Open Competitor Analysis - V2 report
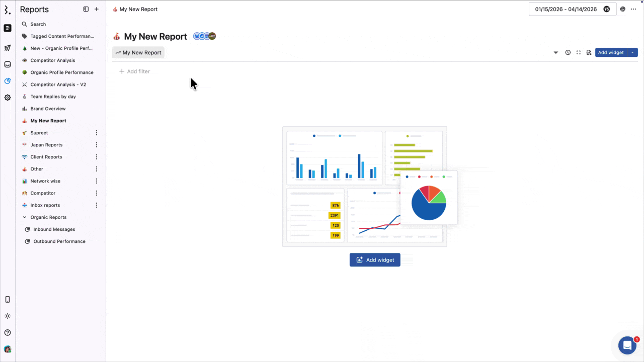This screenshot has height=362, width=644. coord(58,84)
